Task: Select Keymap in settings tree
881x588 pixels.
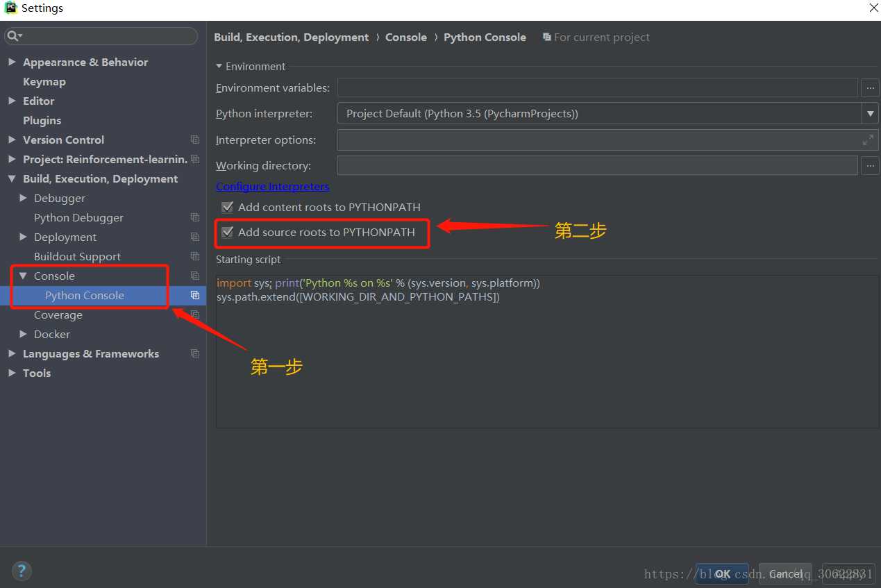Action: click(x=44, y=81)
